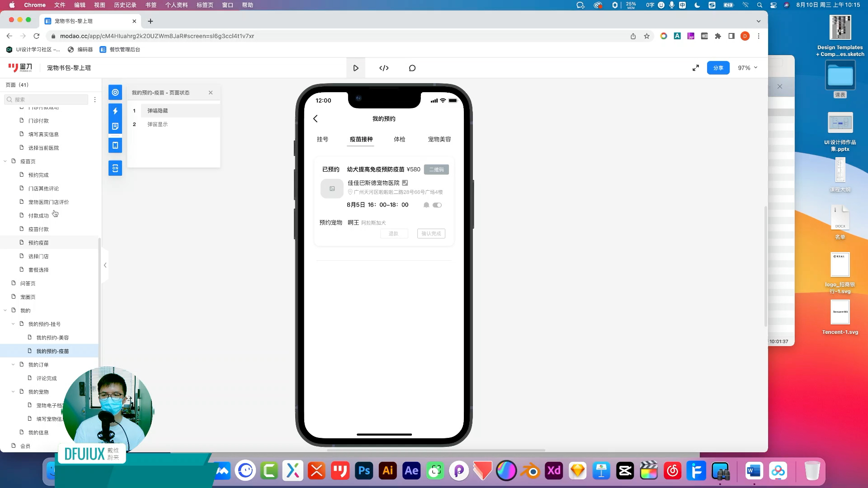Click the ON highlight toggle icon
Viewport: 868px width, 488px height.
pos(115,168)
